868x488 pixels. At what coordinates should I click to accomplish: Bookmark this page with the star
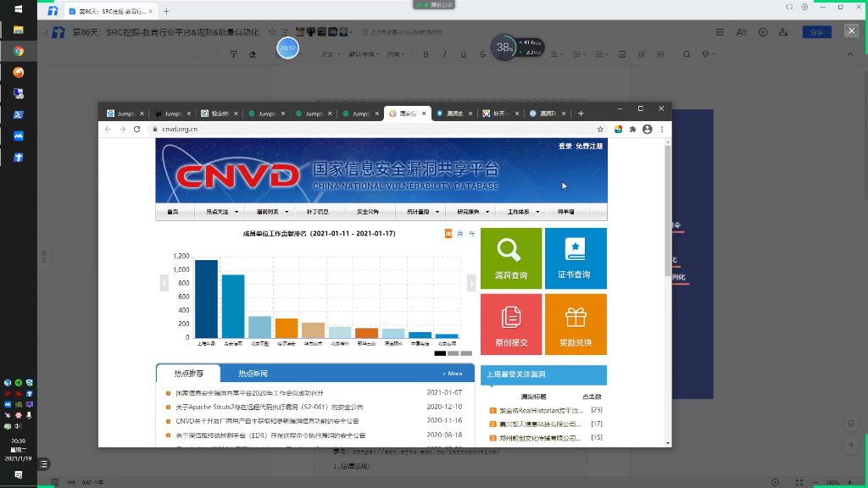coord(600,129)
